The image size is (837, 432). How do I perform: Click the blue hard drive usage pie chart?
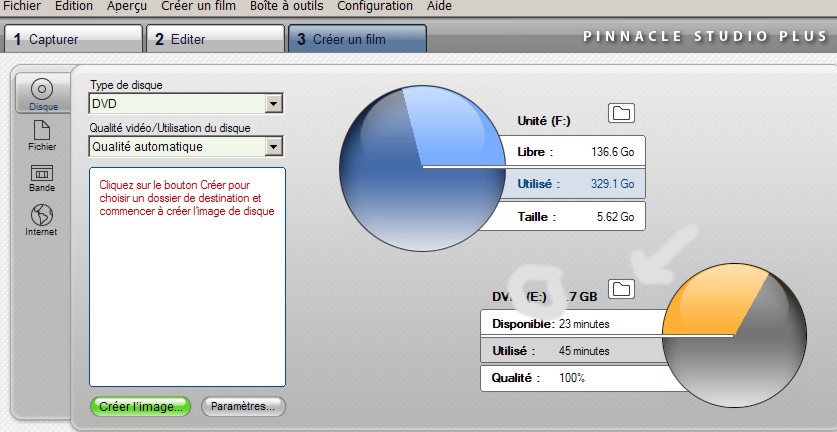[422, 168]
